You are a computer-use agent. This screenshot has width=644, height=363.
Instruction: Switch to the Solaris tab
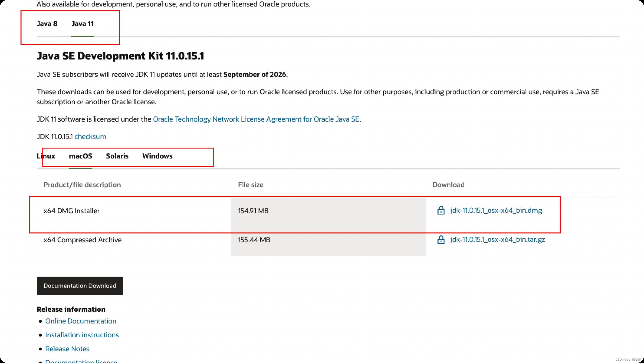tap(117, 156)
